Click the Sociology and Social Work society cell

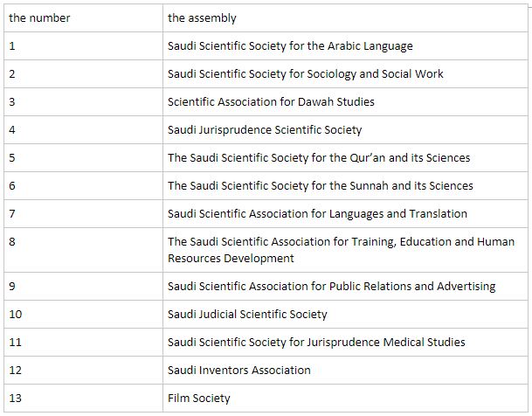(x=306, y=73)
